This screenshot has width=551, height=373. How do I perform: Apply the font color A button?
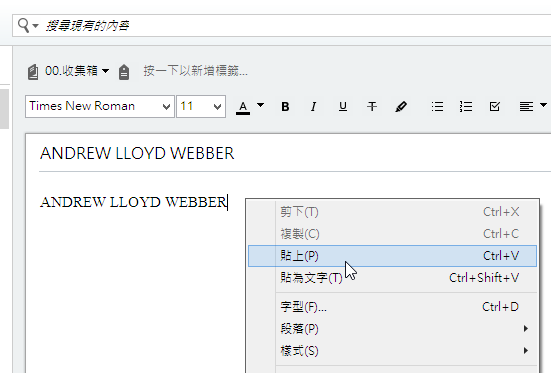243,107
